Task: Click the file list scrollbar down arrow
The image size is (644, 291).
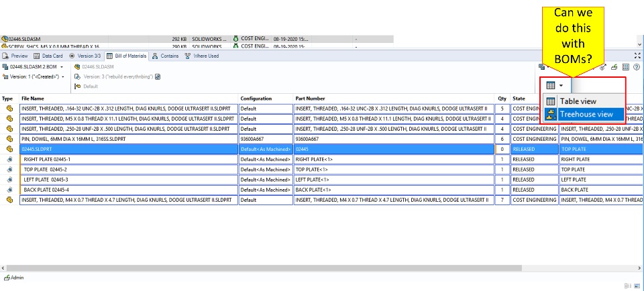Action: pyautogui.click(x=640, y=44)
